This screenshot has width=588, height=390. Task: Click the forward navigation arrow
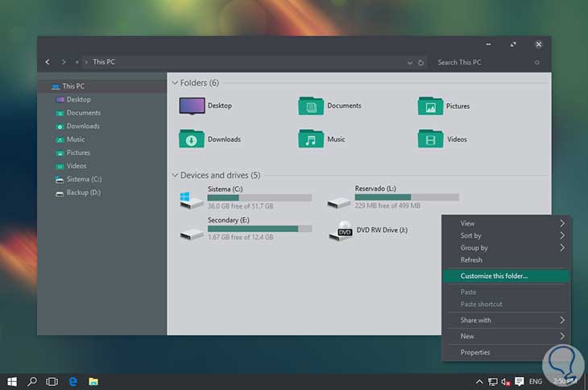[64, 62]
